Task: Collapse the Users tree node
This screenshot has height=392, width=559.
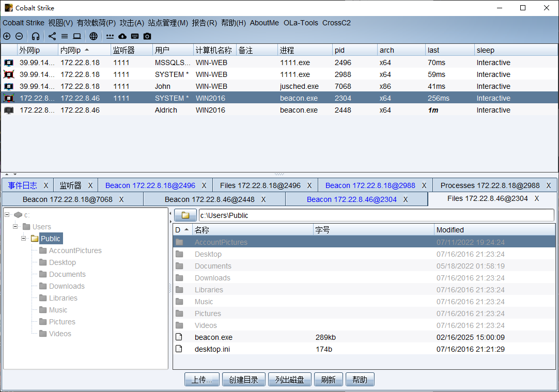Action: [x=15, y=226]
